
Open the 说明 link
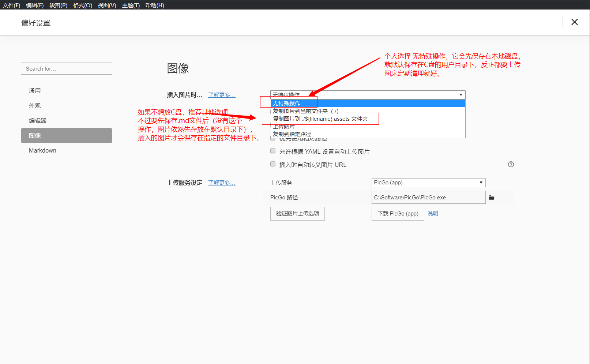point(433,214)
